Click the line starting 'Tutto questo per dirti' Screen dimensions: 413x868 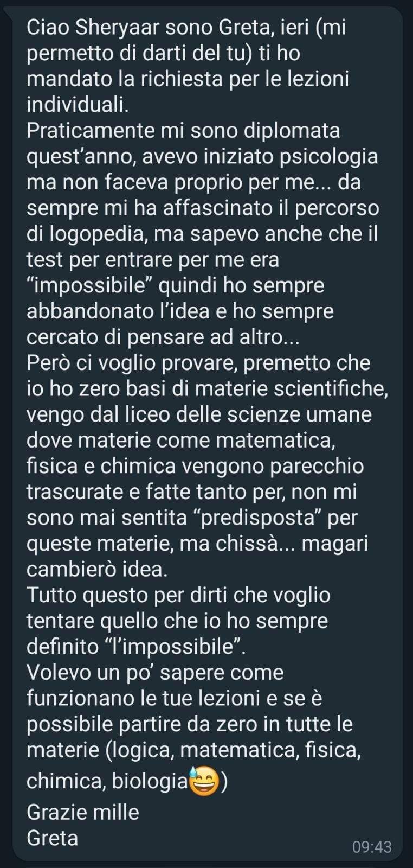click(178, 595)
